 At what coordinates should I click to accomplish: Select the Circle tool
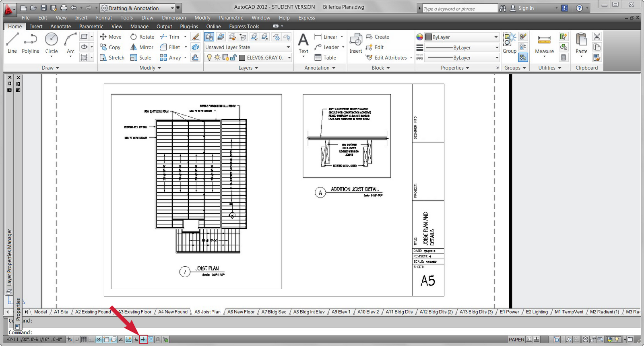(x=51, y=43)
